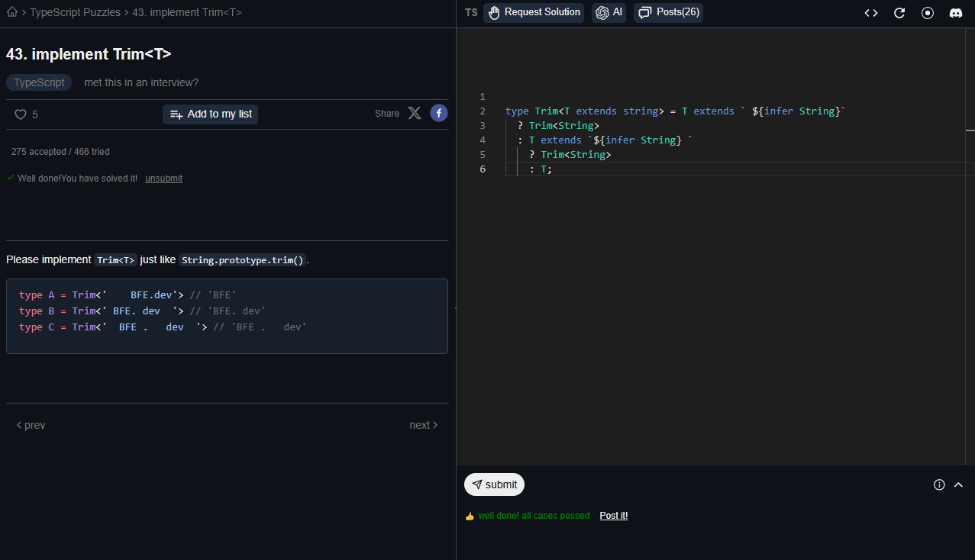Go to prev problem
This screenshot has width=975, height=560.
[x=31, y=425]
